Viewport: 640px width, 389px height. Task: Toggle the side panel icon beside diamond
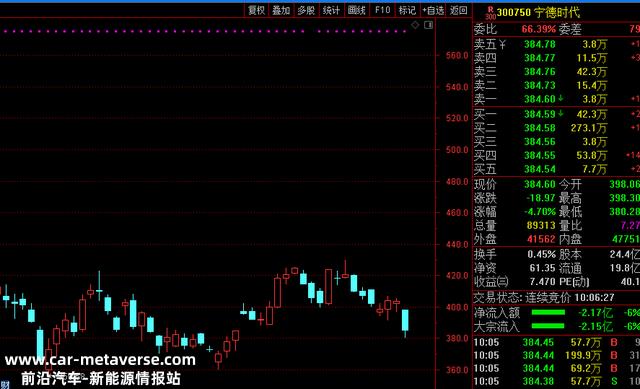428,25
